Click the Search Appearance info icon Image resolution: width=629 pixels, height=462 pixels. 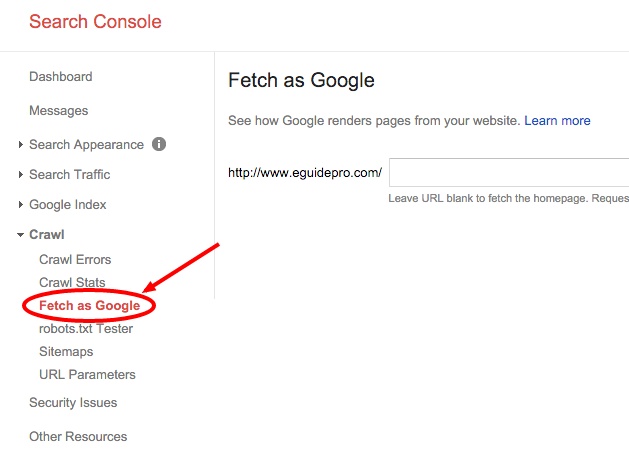point(159,144)
